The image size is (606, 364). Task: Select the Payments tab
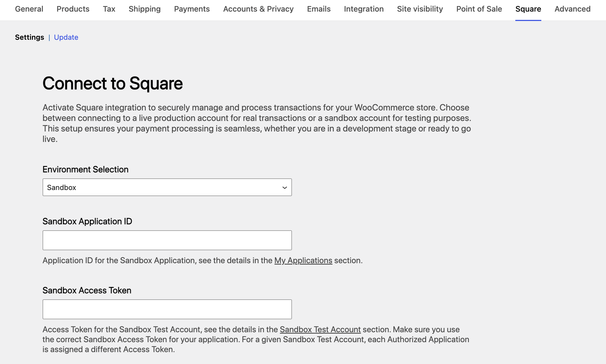(192, 9)
